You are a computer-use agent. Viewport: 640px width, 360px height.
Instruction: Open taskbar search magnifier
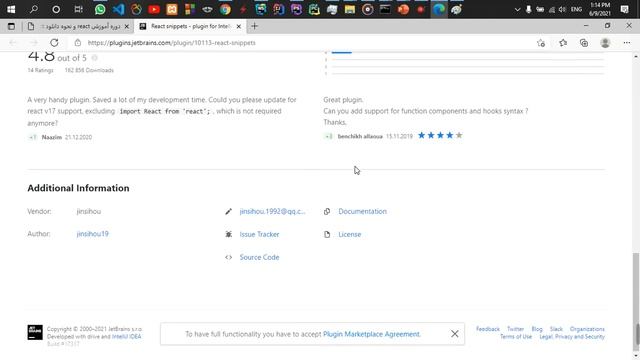[x=34, y=9]
